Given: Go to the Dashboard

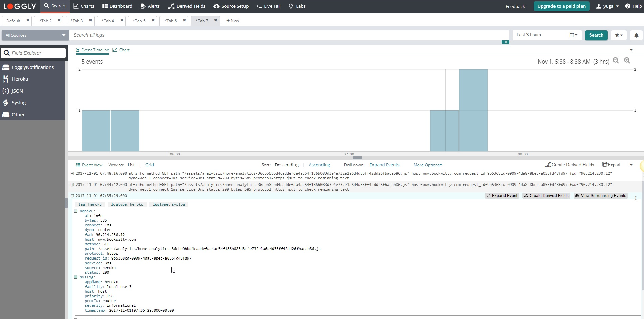Looking at the screenshot, I should (x=117, y=6).
